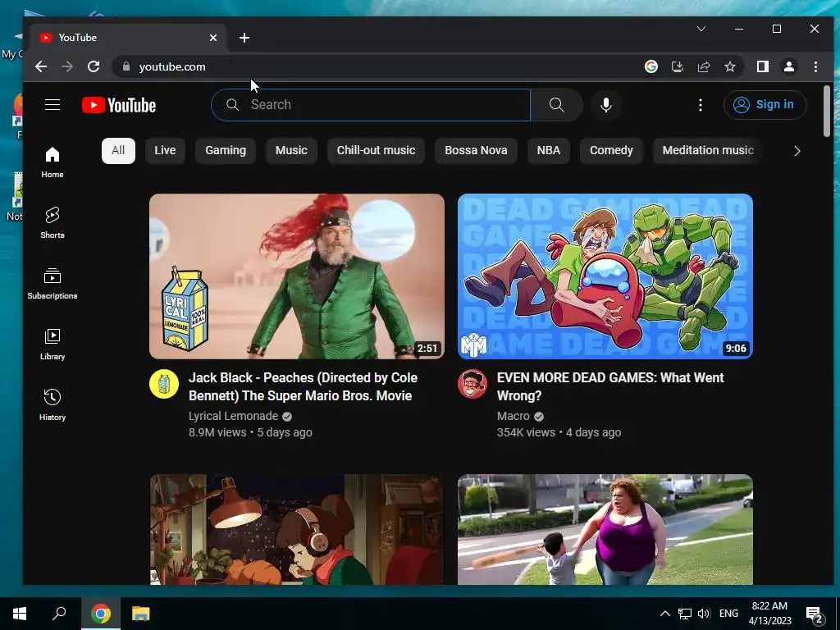Click the Jack Black Peaches video title
The height and width of the screenshot is (630, 840).
click(x=303, y=387)
